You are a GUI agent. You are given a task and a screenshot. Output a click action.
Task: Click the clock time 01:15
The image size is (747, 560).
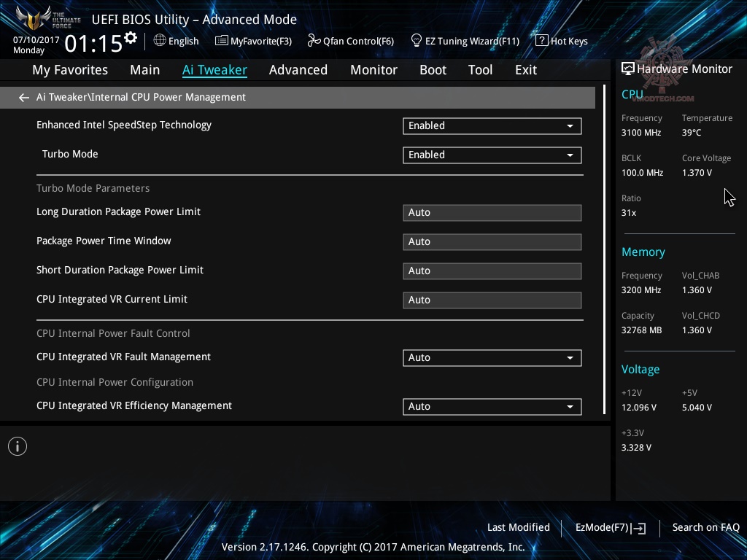click(93, 44)
